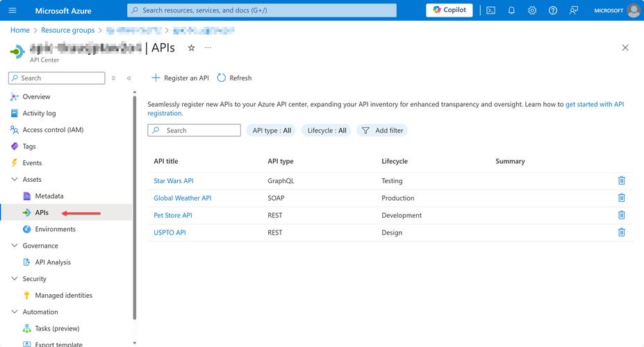Click the Add filter button
The height and width of the screenshot is (347, 644).
coord(382,130)
